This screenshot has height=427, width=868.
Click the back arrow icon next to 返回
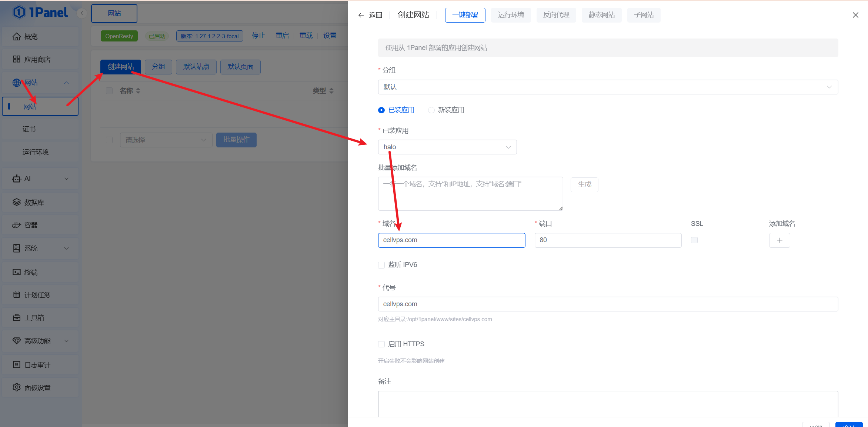tap(361, 15)
